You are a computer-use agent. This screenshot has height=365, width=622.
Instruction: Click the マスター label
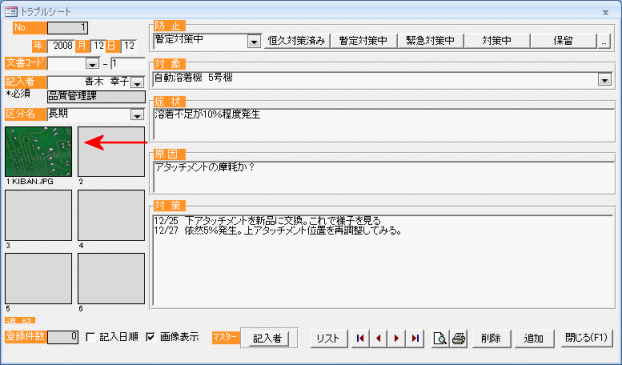(226, 338)
